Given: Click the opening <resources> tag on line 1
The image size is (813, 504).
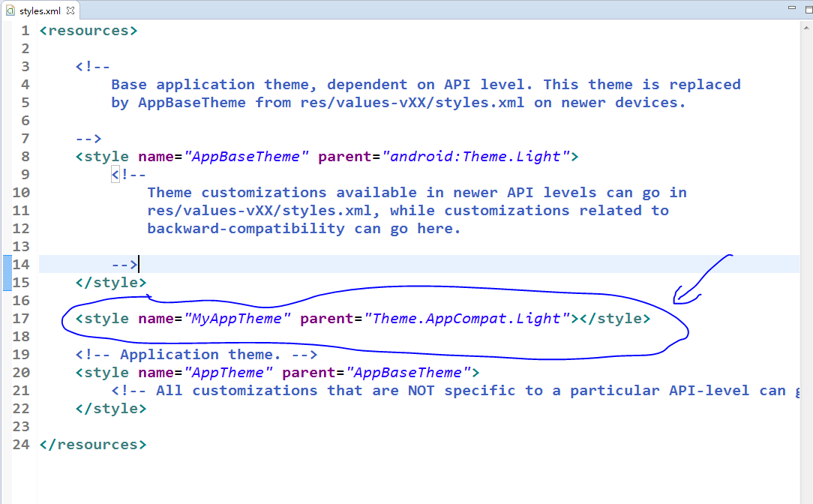Looking at the screenshot, I should pos(88,31).
